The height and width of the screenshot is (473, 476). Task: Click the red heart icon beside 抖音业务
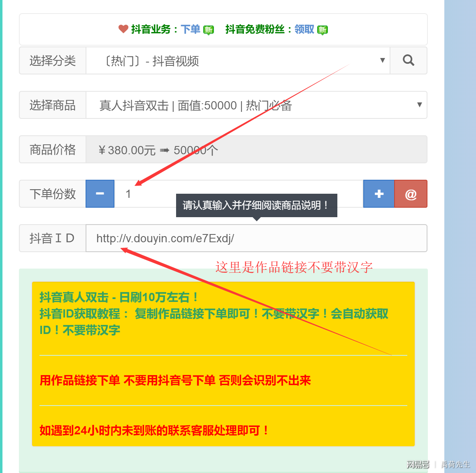coord(123,29)
